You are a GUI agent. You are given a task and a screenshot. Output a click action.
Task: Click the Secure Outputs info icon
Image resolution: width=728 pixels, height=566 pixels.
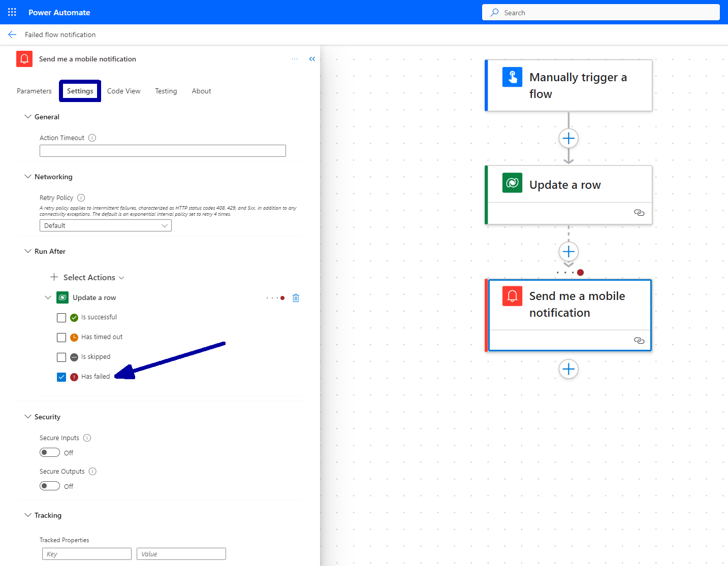click(92, 471)
